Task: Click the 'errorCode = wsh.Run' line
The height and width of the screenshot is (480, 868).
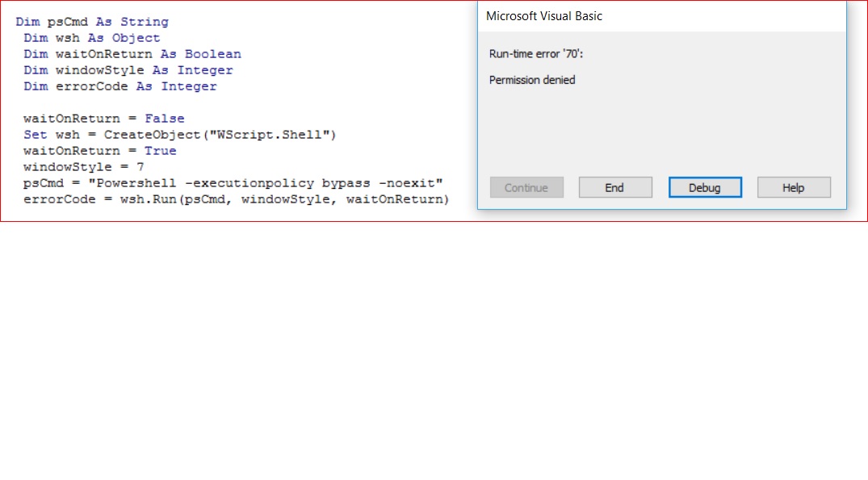Action: click(x=237, y=199)
